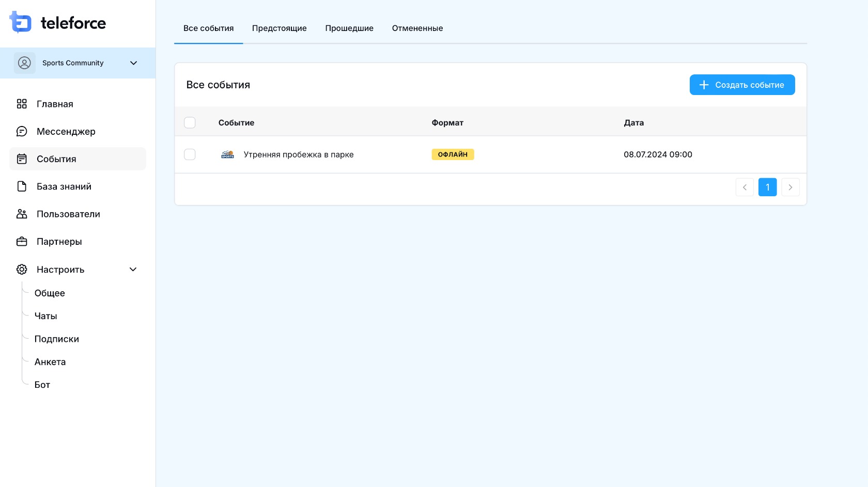Open the Чаты settings item

(46, 316)
